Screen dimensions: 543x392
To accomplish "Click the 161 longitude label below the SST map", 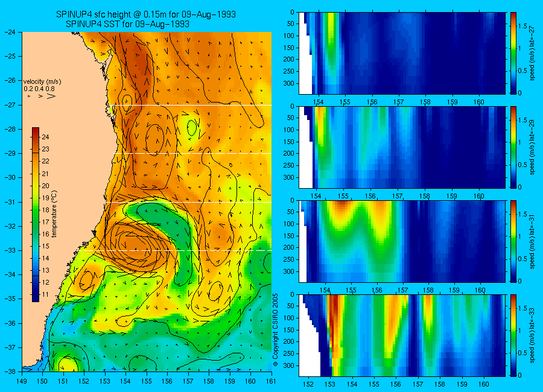I will tap(271, 382).
